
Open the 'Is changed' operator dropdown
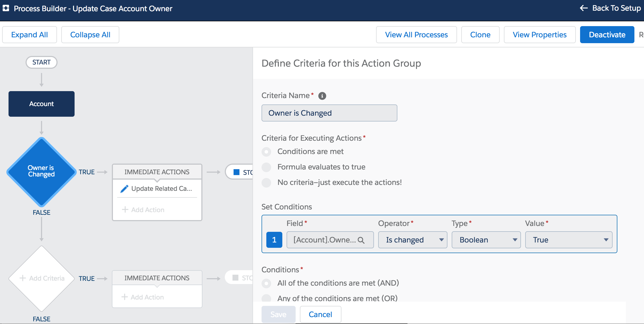tap(412, 240)
